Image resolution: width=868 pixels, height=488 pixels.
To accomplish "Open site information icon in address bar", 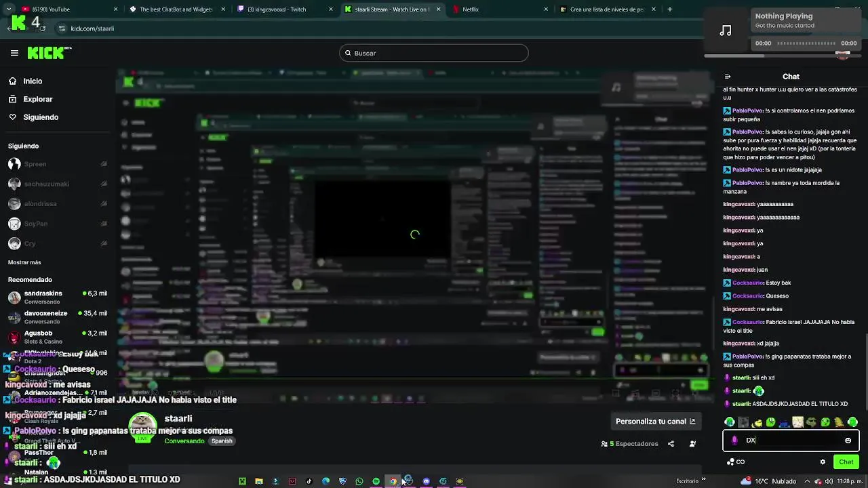I will (x=62, y=28).
